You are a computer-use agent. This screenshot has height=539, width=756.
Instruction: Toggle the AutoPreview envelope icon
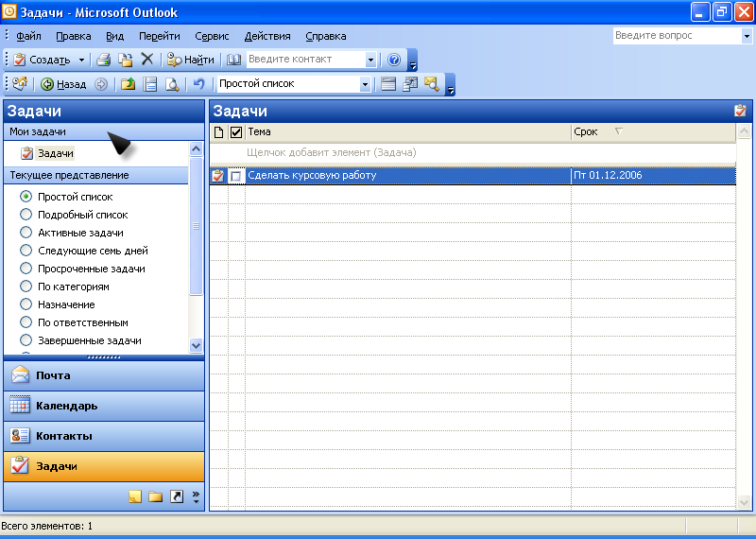(432, 84)
